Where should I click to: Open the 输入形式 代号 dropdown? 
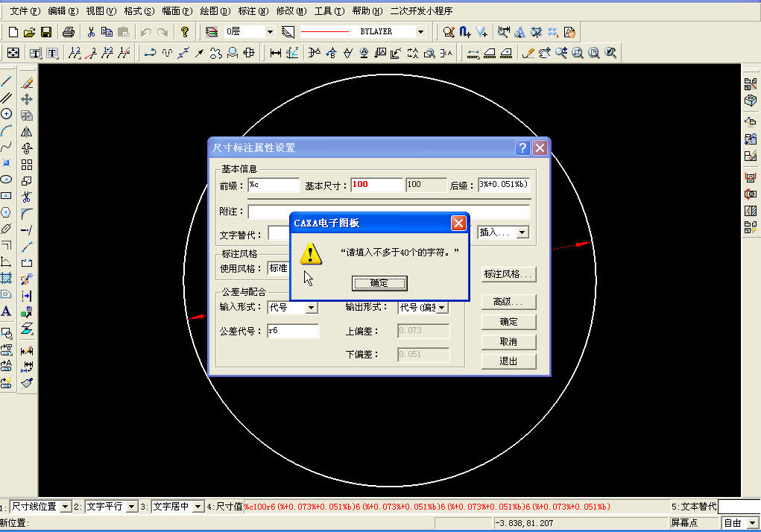point(311,308)
